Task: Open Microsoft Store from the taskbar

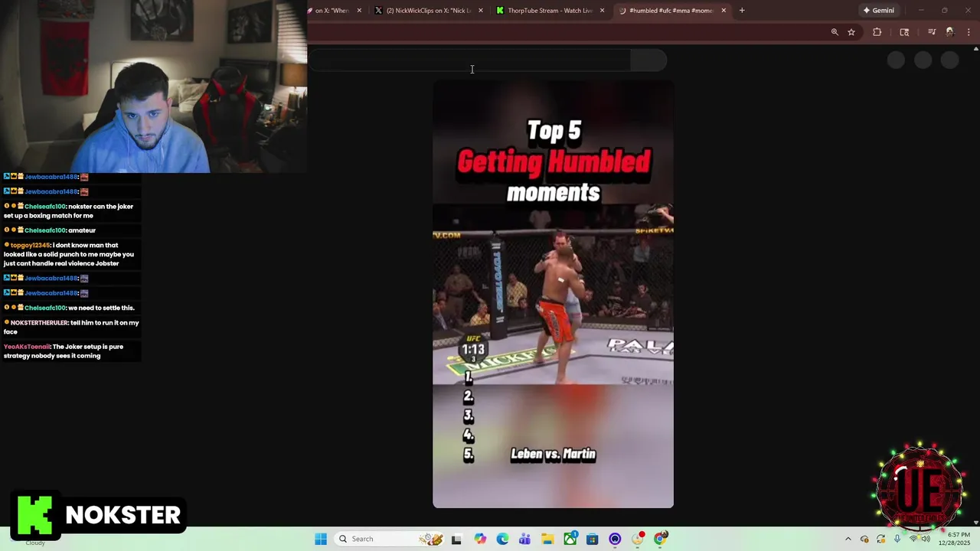Action: coord(592,539)
